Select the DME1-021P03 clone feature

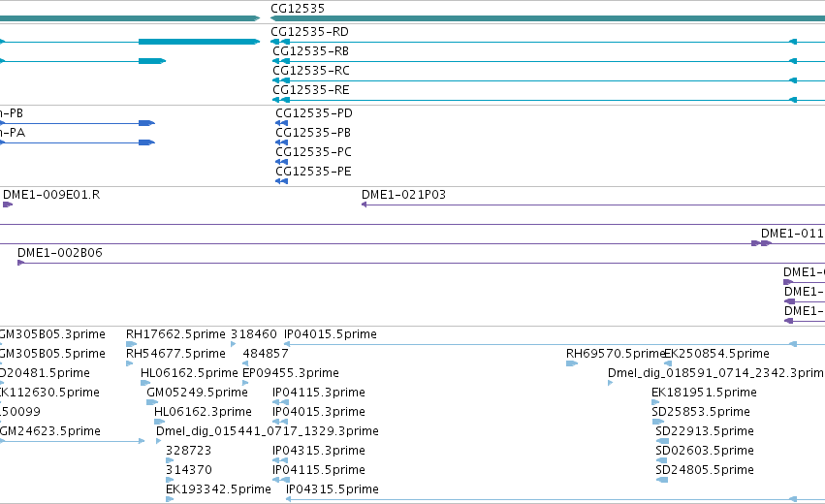tap(593, 205)
